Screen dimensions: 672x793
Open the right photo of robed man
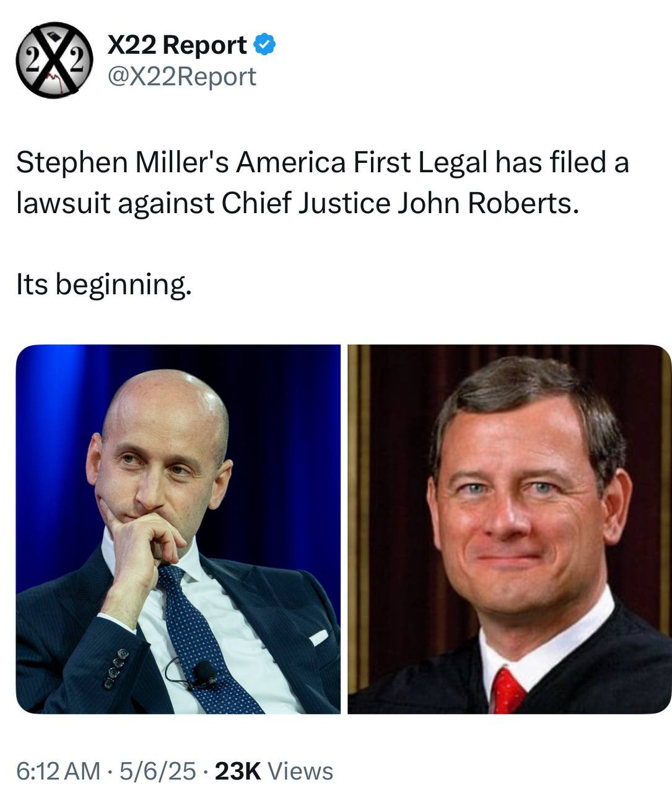(x=509, y=529)
